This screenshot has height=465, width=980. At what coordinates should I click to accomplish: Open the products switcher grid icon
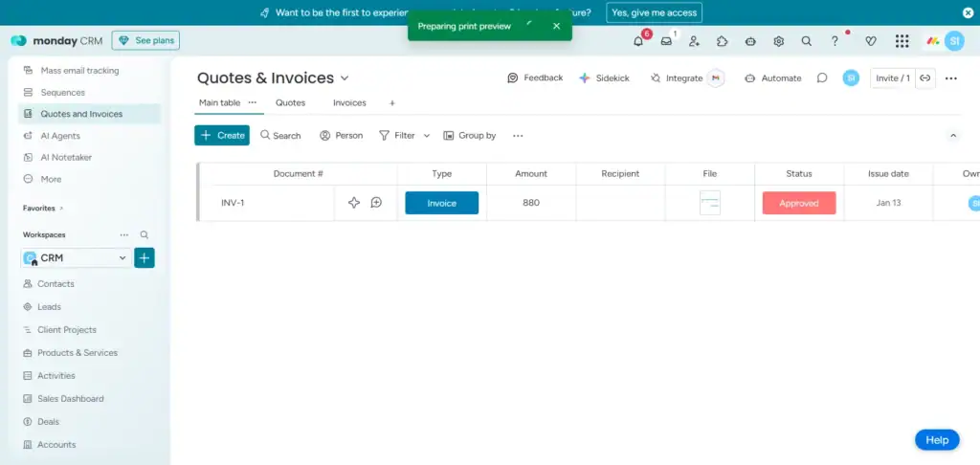[x=902, y=41]
